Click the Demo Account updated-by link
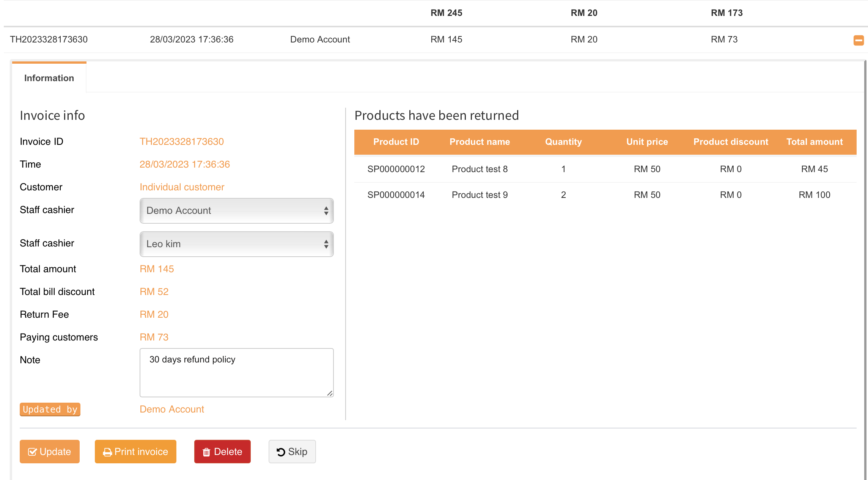Viewport: 868px width, 480px height. coord(171,409)
